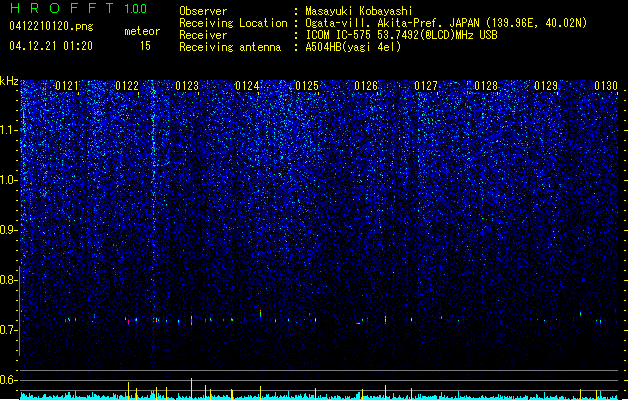Click the ICOM IC-575 receiver text
Image resolution: width=629 pixels, height=400 pixels.
[401, 35]
